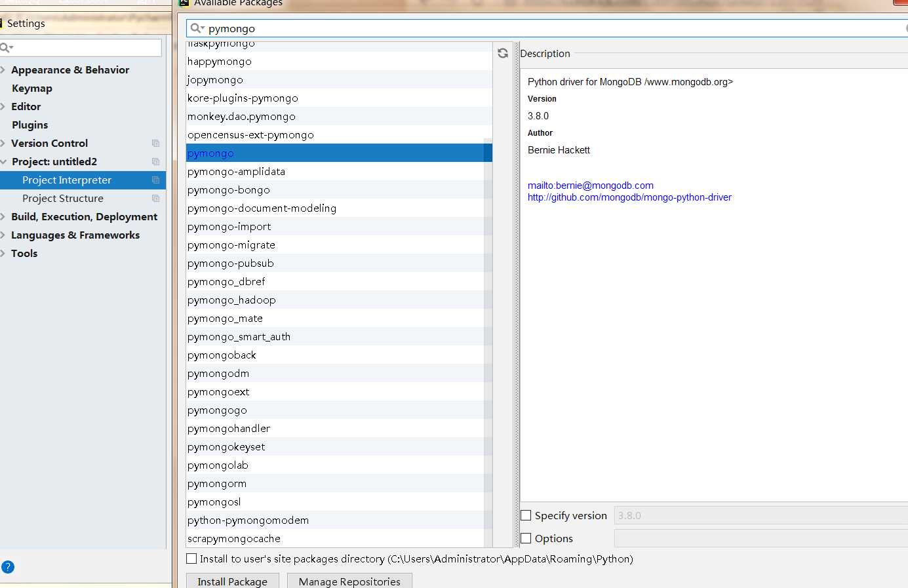Select Project Structure settings page
Viewport: 908px width, 588px height.
click(83, 198)
